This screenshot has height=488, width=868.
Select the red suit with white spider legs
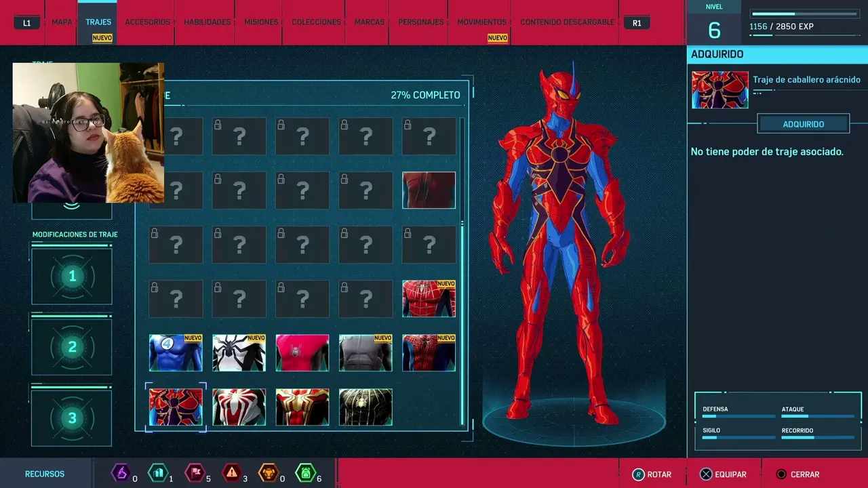pyautogui.click(x=239, y=407)
